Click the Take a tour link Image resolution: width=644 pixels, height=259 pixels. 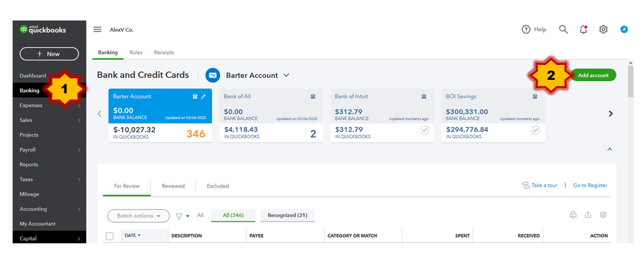(x=540, y=186)
